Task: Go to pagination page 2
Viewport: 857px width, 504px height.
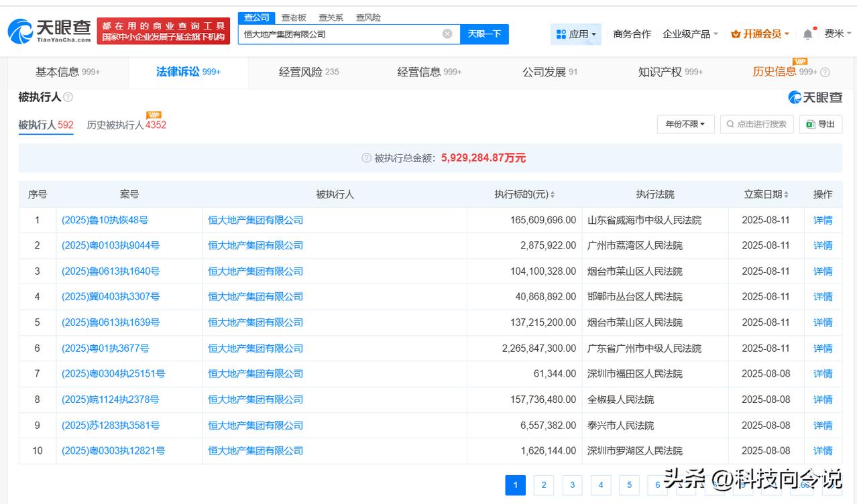Action: [x=543, y=485]
